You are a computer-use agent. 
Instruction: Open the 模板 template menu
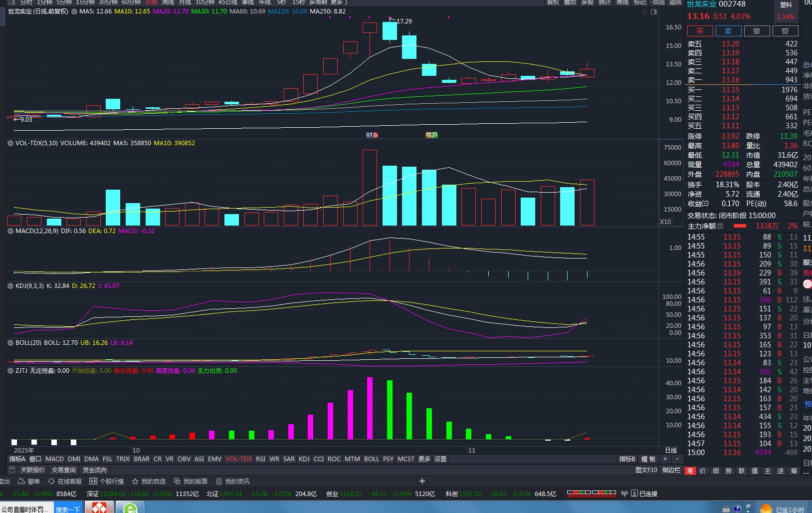click(648, 459)
